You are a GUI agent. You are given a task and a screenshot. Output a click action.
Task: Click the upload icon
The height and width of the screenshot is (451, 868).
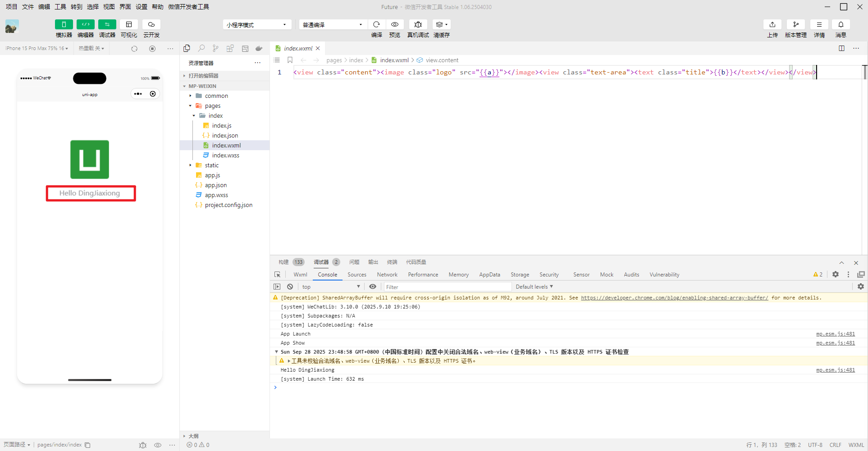point(772,24)
